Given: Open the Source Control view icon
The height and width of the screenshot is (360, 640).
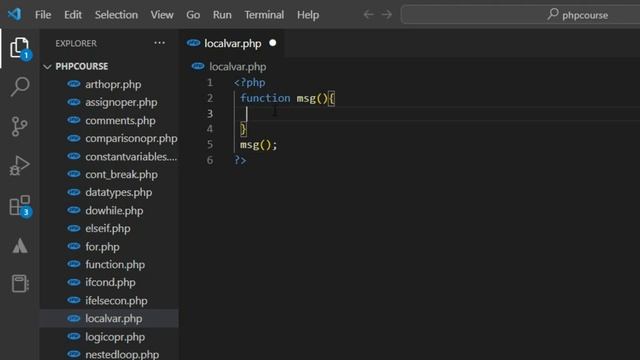Looking at the screenshot, I should [x=19, y=126].
